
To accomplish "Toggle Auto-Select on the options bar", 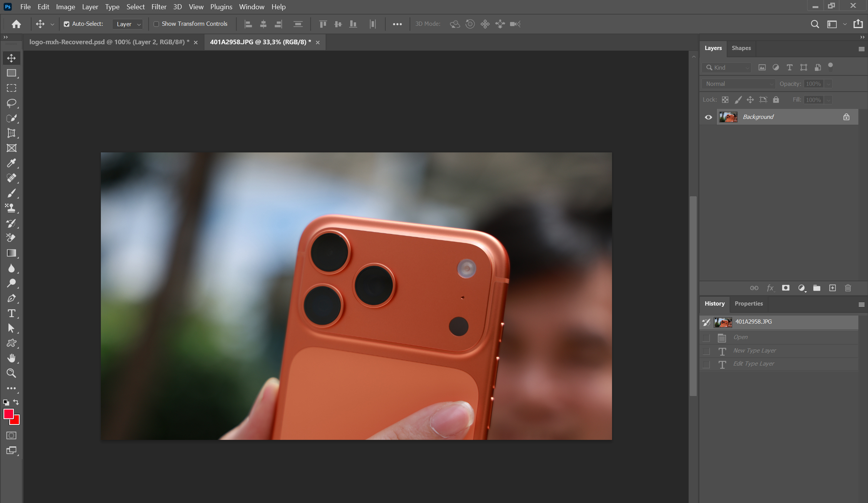I will click(x=67, y=24).
